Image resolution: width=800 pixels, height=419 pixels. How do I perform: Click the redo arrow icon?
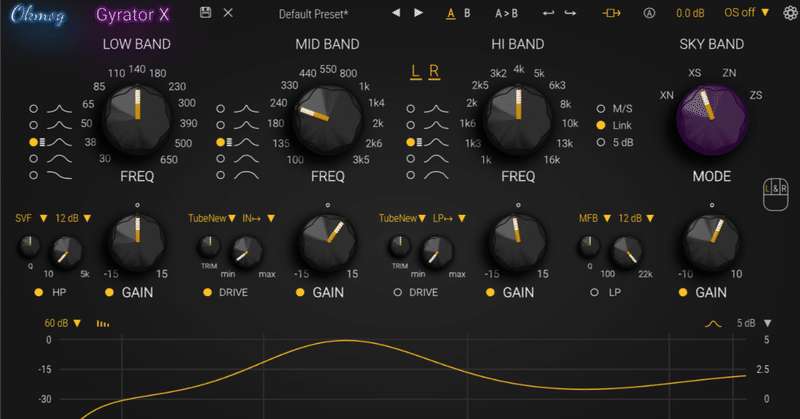[570, 13]
